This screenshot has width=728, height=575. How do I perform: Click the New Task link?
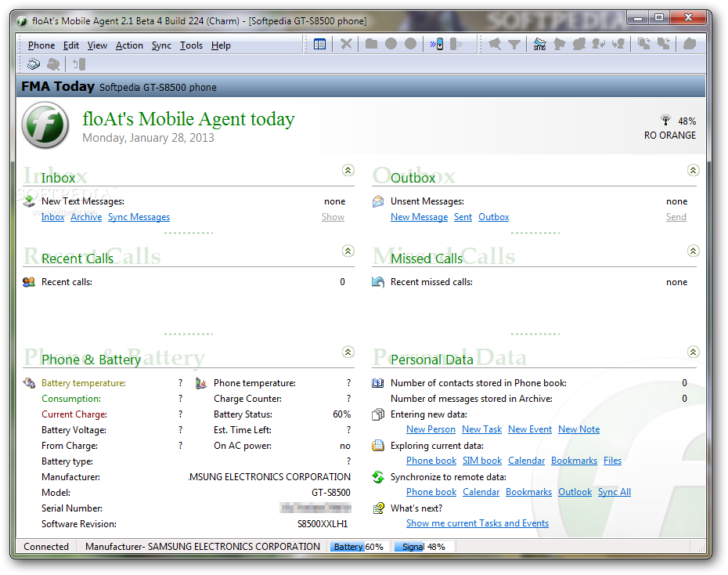(482, 429)
